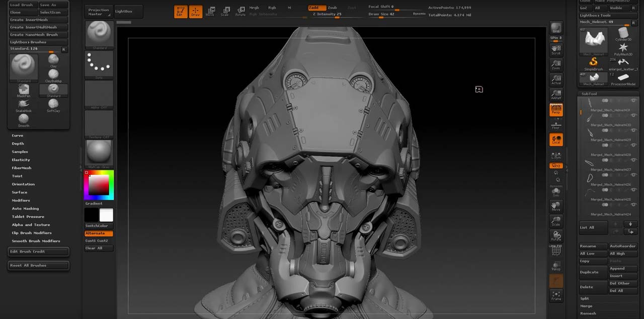This screenshot has height=319, width=644.
Task: Expand the Auto Masking section
Action: click(25, 208)
